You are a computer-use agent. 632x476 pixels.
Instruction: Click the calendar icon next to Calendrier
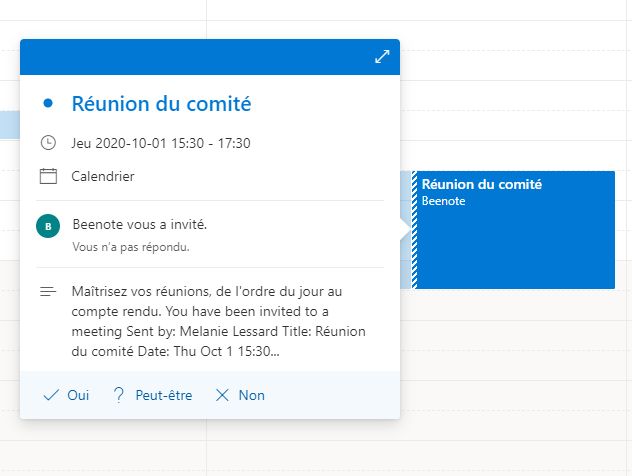(x=48, y=176)
